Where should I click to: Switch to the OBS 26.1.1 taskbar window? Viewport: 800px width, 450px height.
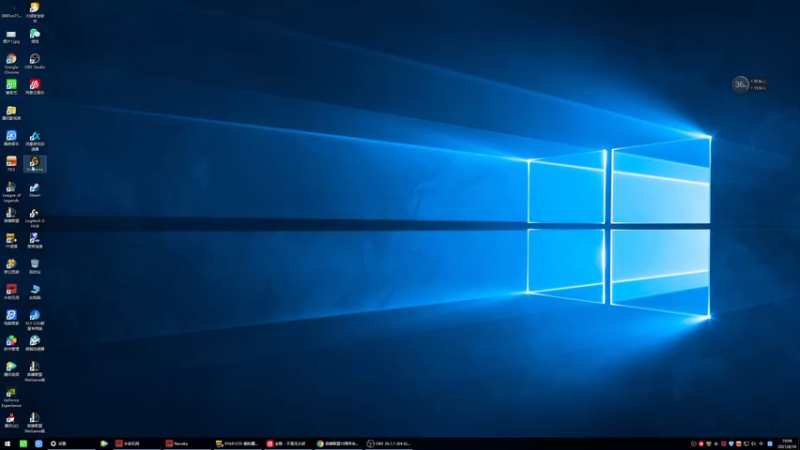pos(388,444)
